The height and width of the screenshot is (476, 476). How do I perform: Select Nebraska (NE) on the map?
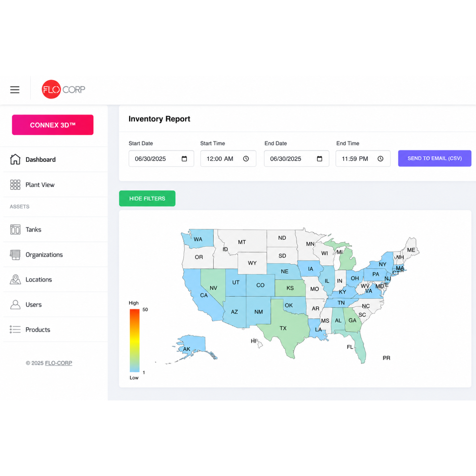[x=285, y=272]
